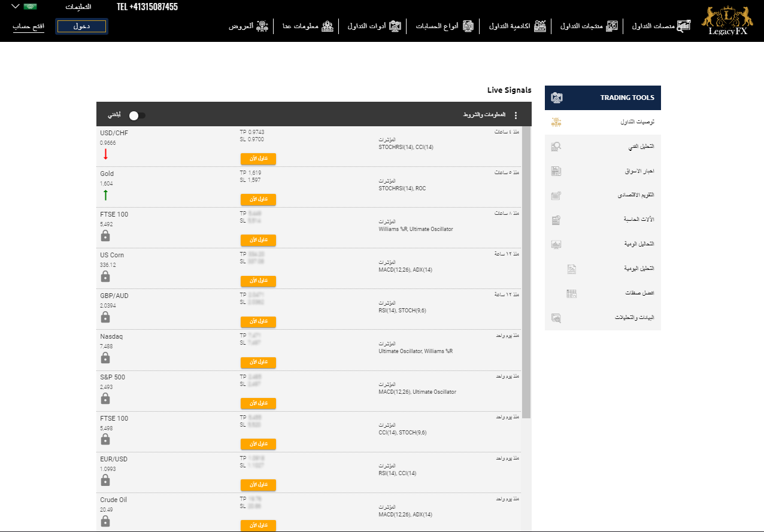This screenshot has width=764, height=532.
Task: Click the التعليمات link in top bar
Action: point(78,7)
